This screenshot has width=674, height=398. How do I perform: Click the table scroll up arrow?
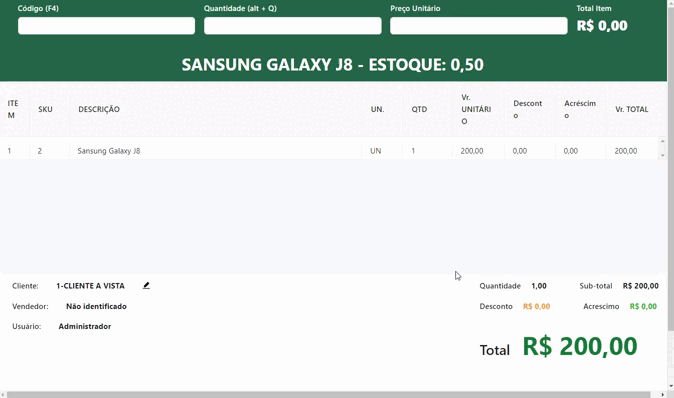click(x=662, y=141)
